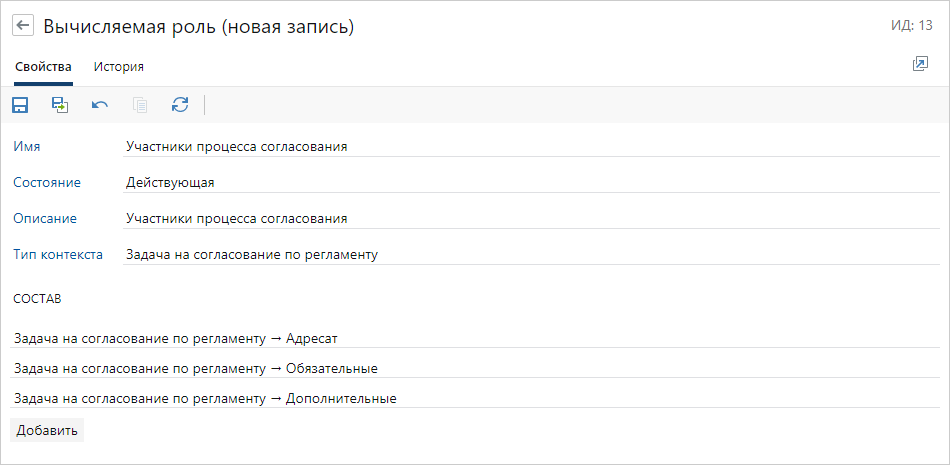This screenshot has width=950, height=465.
Task: Open the Состояние field with value Действующая
Action: [530, 182]
